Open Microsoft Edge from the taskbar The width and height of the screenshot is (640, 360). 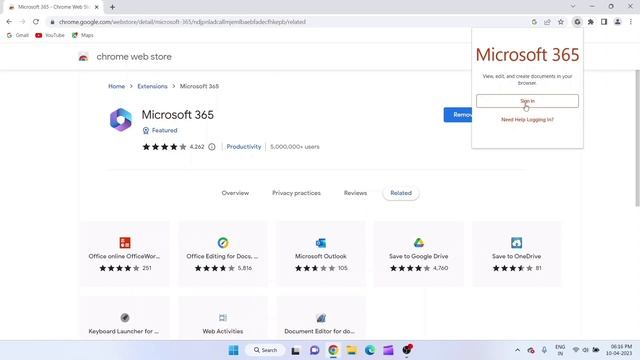pyautogui.click(x=370, y=350)
